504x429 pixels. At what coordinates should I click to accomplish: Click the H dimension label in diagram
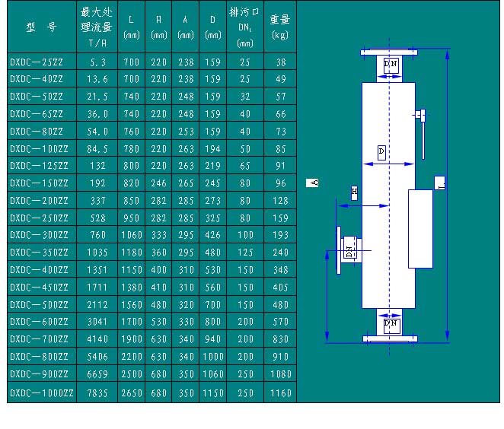click(x=354, y=191)
